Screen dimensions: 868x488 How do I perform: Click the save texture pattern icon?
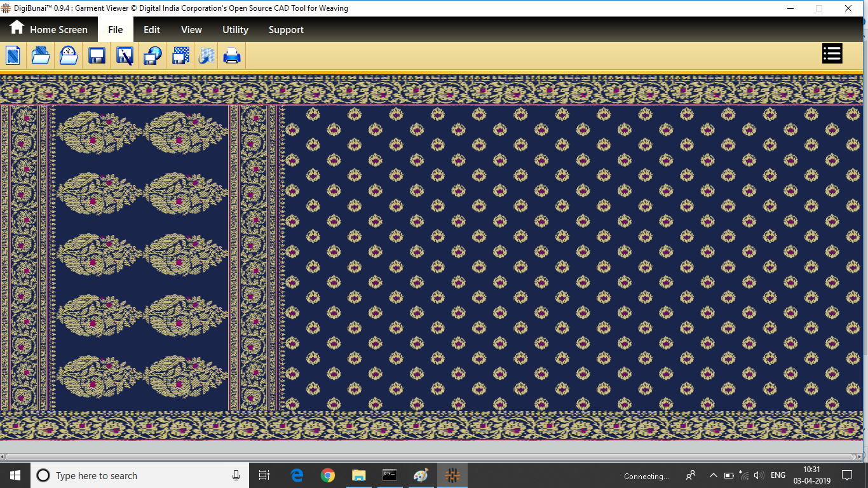coord(180,56)
